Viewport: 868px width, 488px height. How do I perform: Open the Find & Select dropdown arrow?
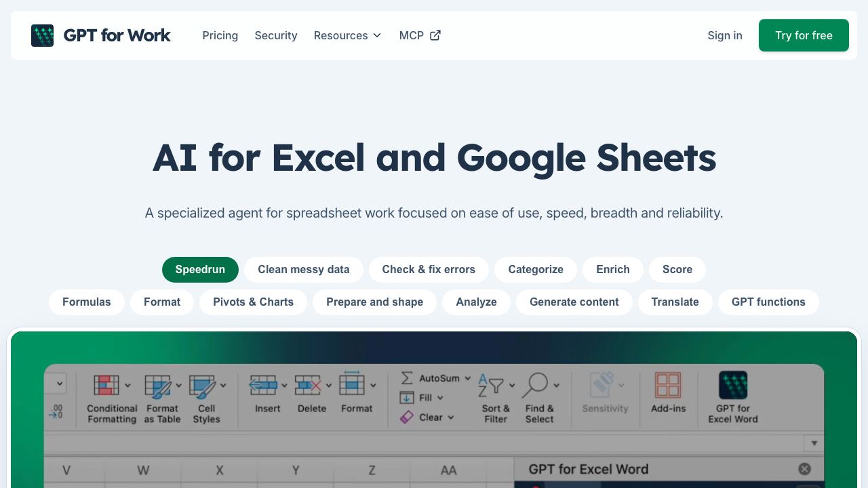(557, 386)
